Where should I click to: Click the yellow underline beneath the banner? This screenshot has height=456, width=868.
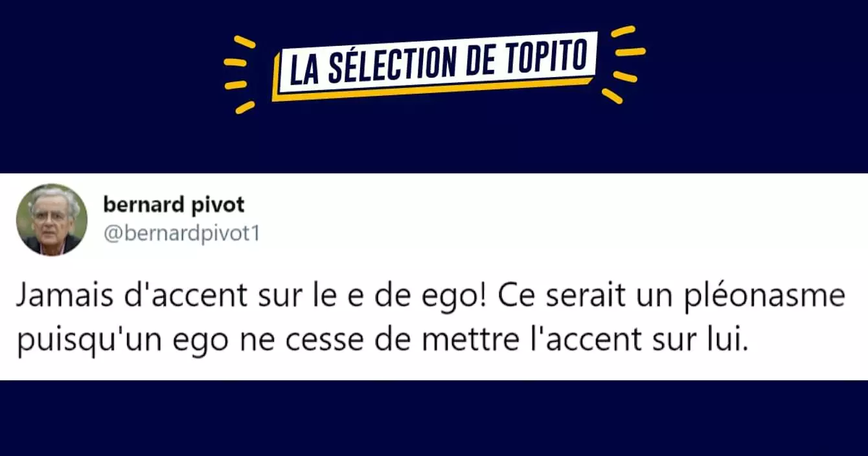434,89
